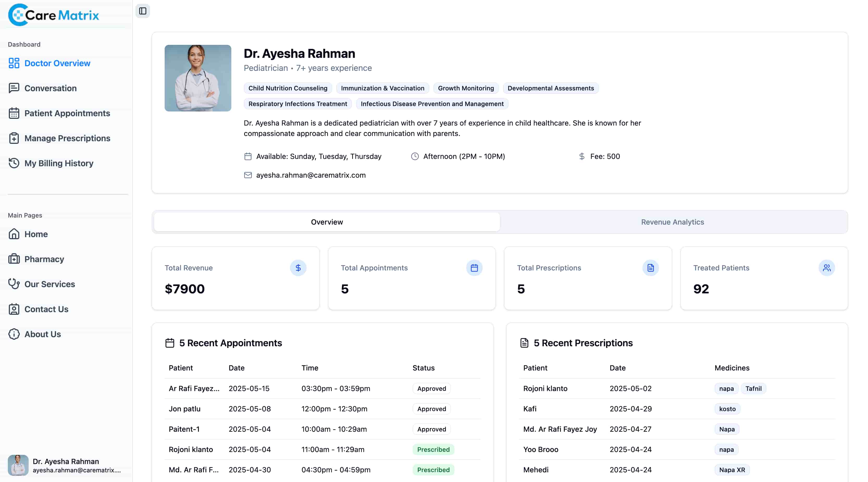The width and height of the screenshot is (868, 482).
Task: Click the My Billing History clock icon
Action: pyautogui.click(x=14, y=163)
